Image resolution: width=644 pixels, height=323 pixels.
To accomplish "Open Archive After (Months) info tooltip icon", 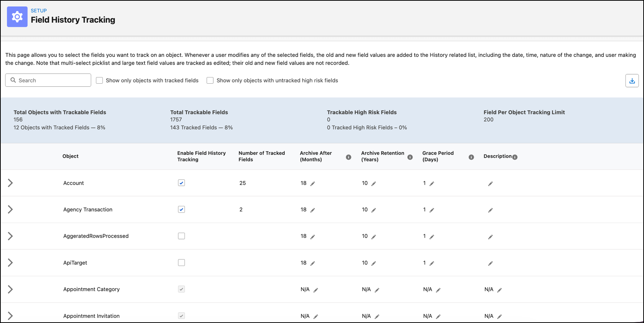I will coord(348,157).
